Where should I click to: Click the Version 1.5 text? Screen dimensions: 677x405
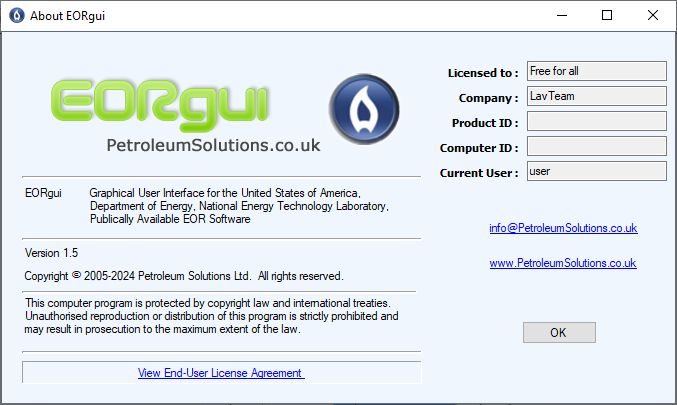point(51,253)
